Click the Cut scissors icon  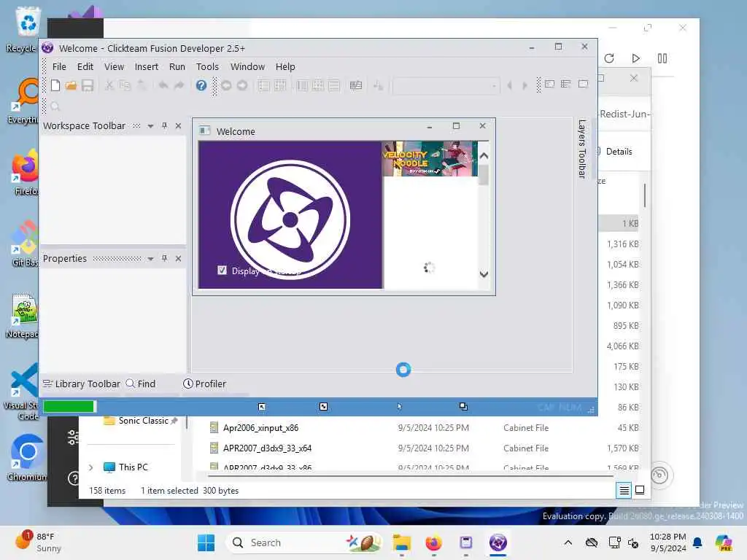(109, 85)
